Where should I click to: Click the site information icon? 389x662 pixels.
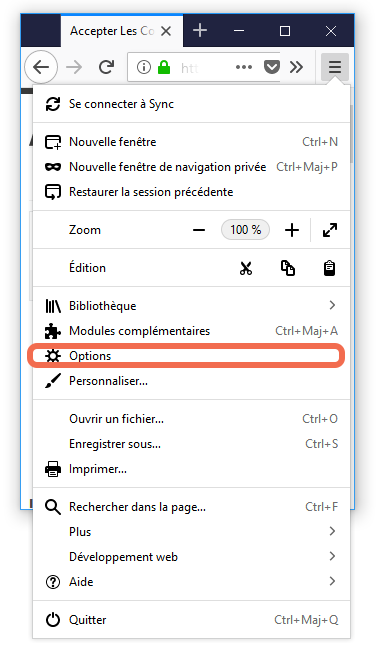pyautogui.click(x=144, y=67)
